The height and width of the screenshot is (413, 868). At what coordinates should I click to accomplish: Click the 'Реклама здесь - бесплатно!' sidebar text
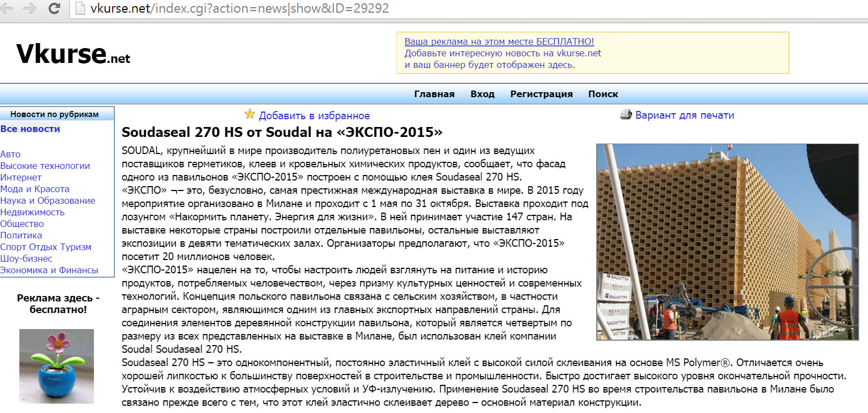58,304
